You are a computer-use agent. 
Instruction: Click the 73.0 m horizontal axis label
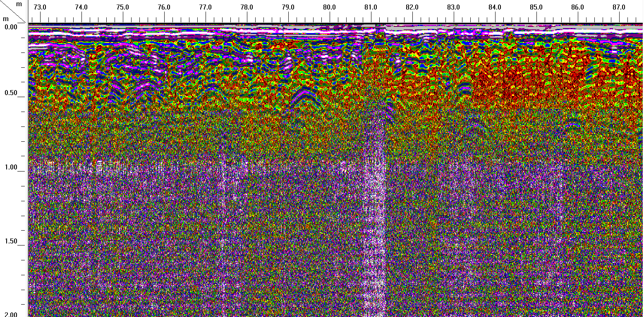40,7
